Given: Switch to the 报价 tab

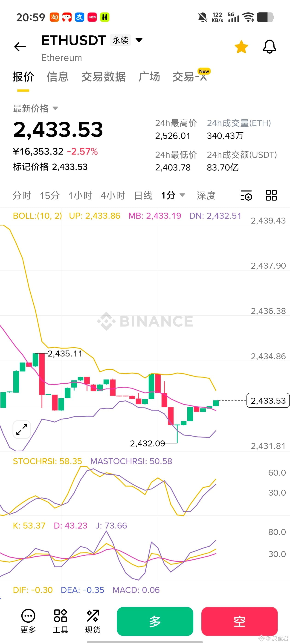Looking at the screenshot, I should click(x=23, y=77).
